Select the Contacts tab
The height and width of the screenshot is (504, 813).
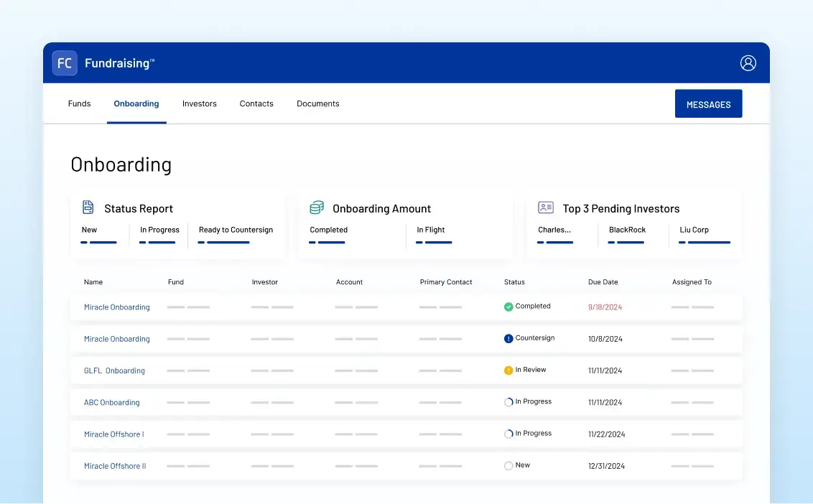coord(256,103)
